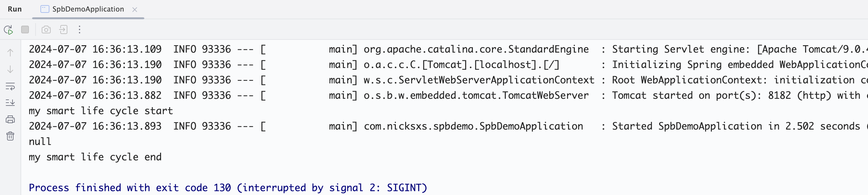Click the Exit arrow-in-box toolbar icon
The image size is (868, 195).
[63, 30]
